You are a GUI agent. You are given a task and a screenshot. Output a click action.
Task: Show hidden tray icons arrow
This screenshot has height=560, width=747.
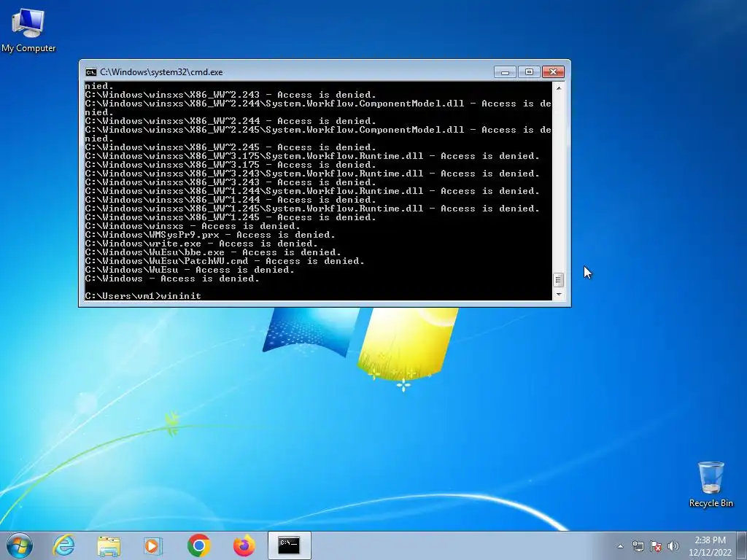pyautogui.click(x=620, y=546)
